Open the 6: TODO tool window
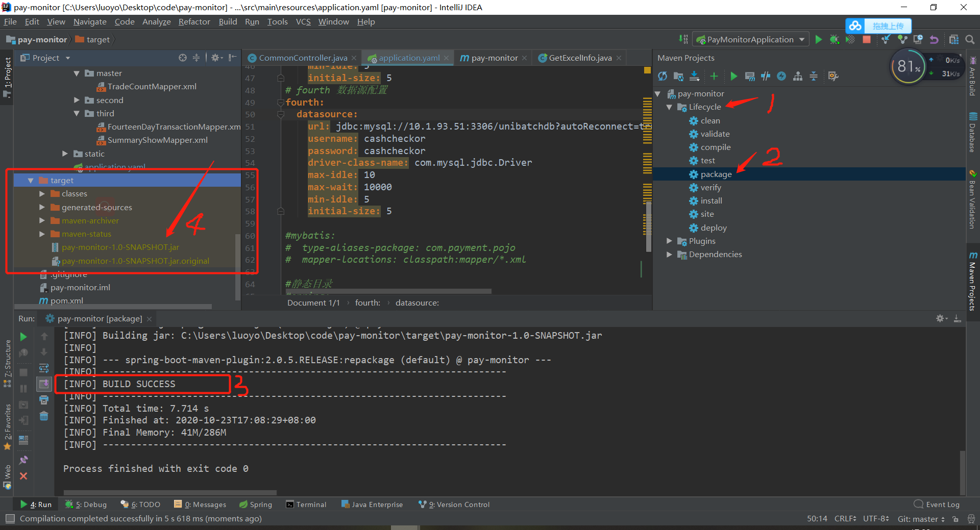Viewport: 980px width, 530px height. pyautogui.click(x=140, y=504)
